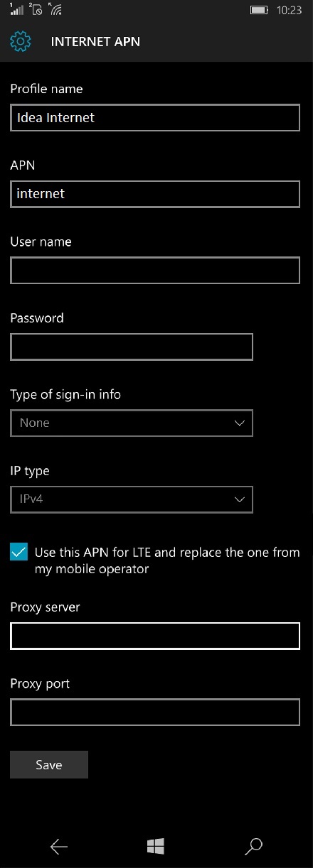Tap the Wi-Fi status icon
313x868 pixels.
coord(55,10)
